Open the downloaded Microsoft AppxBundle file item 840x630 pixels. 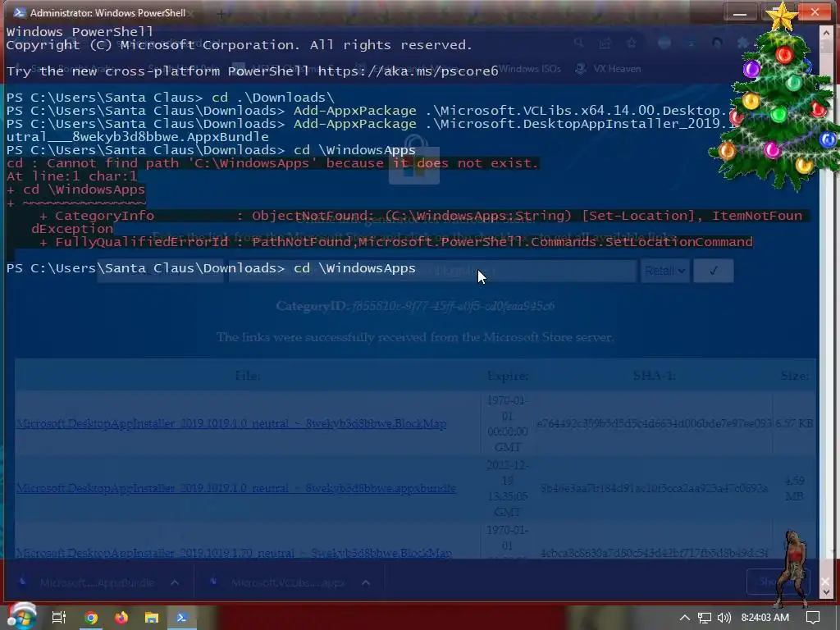[x=89, y=582]
